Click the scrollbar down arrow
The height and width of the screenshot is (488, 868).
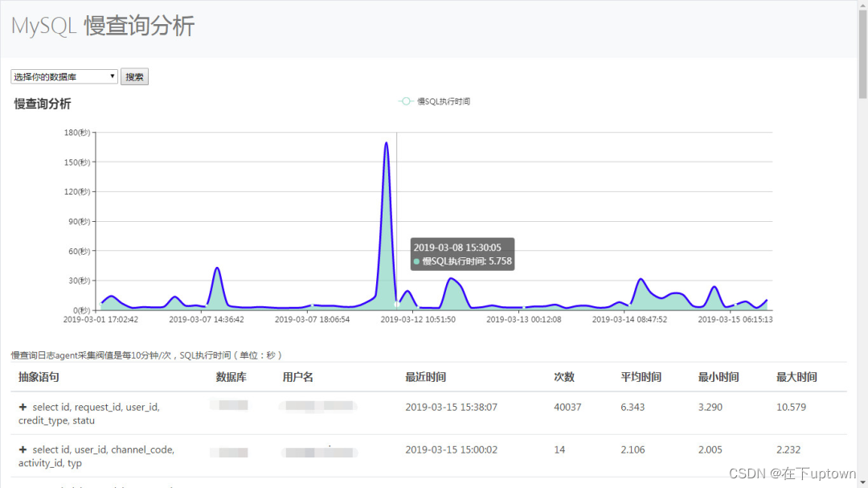(x=862, y=483)
